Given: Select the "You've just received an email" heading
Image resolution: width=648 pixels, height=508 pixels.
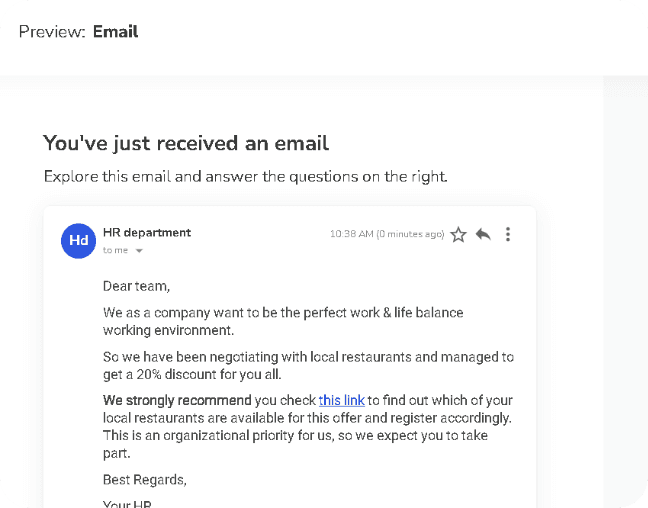Looking at the screenshot, I should point(186,143).
